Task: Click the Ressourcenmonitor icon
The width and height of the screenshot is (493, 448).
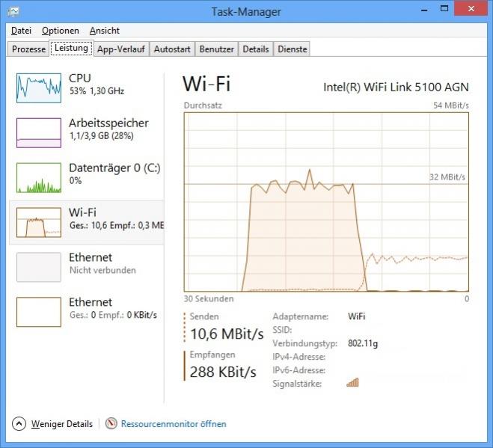Action: pyautogui.click(x=111, y=424)
